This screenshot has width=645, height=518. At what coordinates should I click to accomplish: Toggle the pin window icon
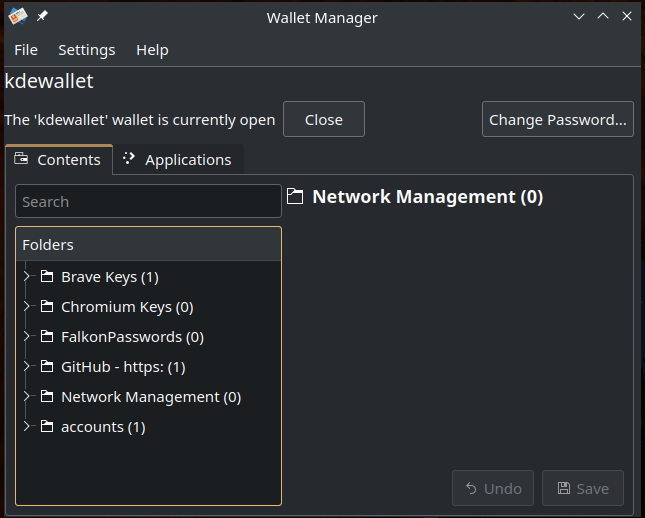tap(42, 16)
